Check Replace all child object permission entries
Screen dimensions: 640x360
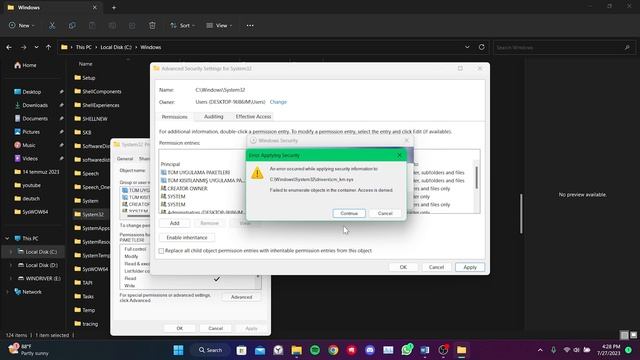[x=162, y=251]
